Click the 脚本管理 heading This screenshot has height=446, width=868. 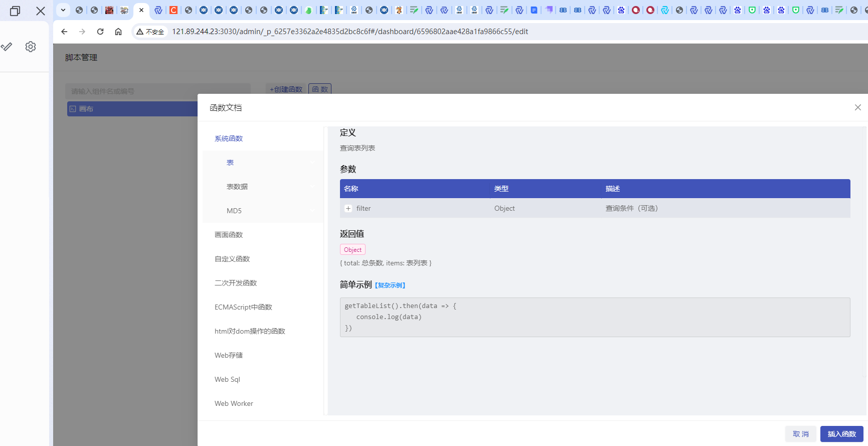[x=81, y=58]
